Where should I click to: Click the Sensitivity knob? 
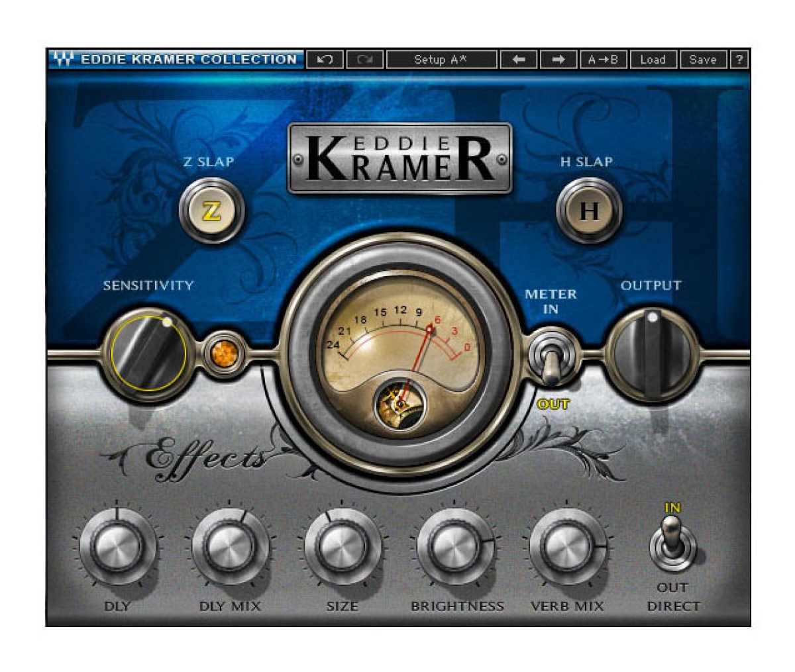(x=149, y=353)
